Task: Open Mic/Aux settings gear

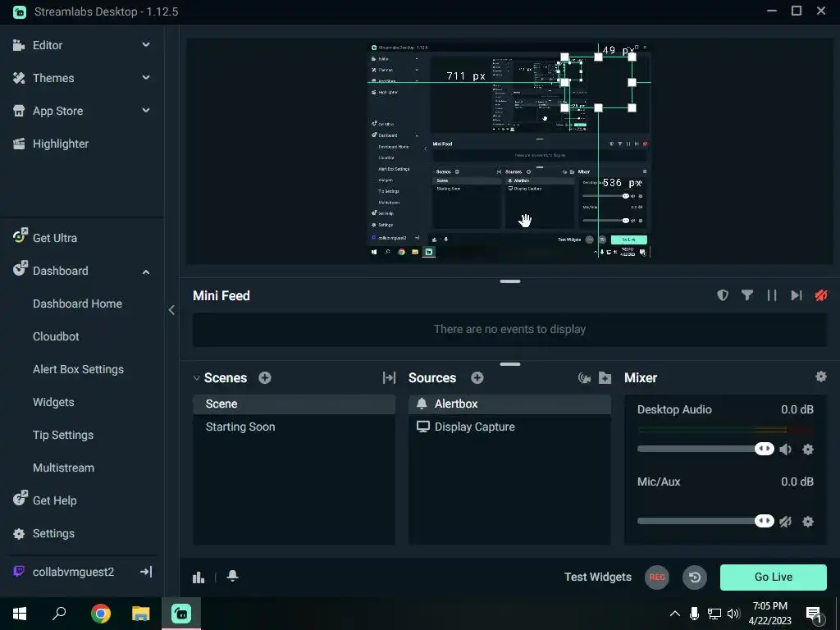Action: [x=808, y=521]
